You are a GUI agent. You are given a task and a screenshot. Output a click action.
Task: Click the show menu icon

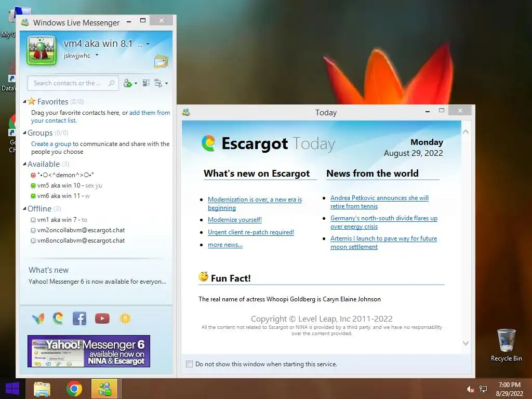[158, 83]
